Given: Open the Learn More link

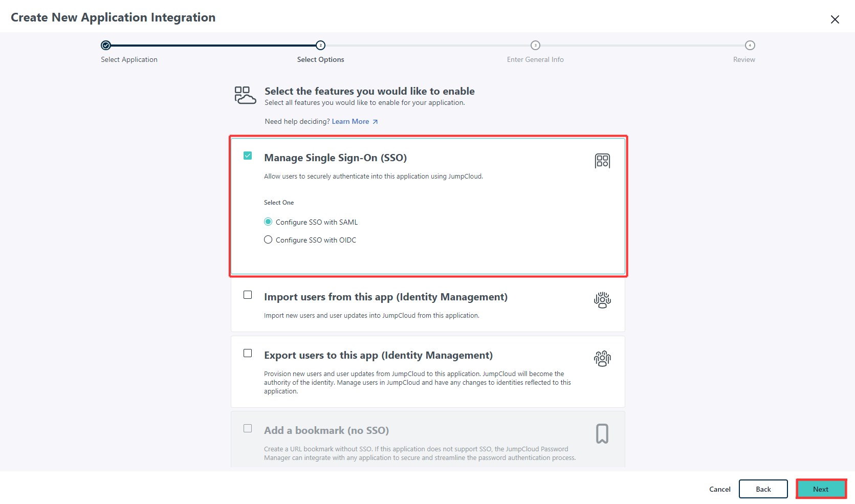Looking at the screenshot, I should click(x=350, y=122).
